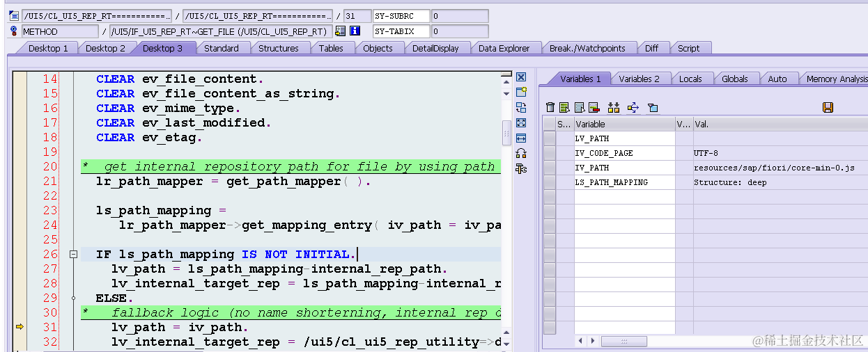The height and width of the screenshot is (352, 868).
Task: Click the core-min-0.js value cell
Action: [x=780, y=168]
